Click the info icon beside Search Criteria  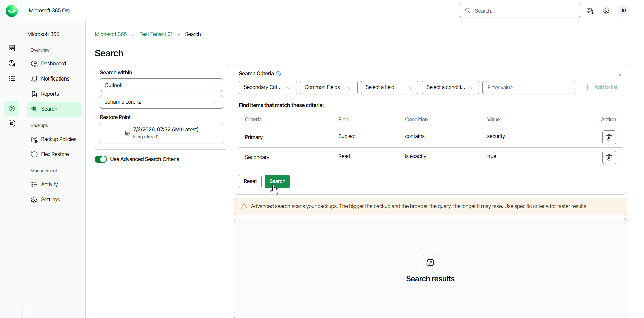click(x=278, y=74)
